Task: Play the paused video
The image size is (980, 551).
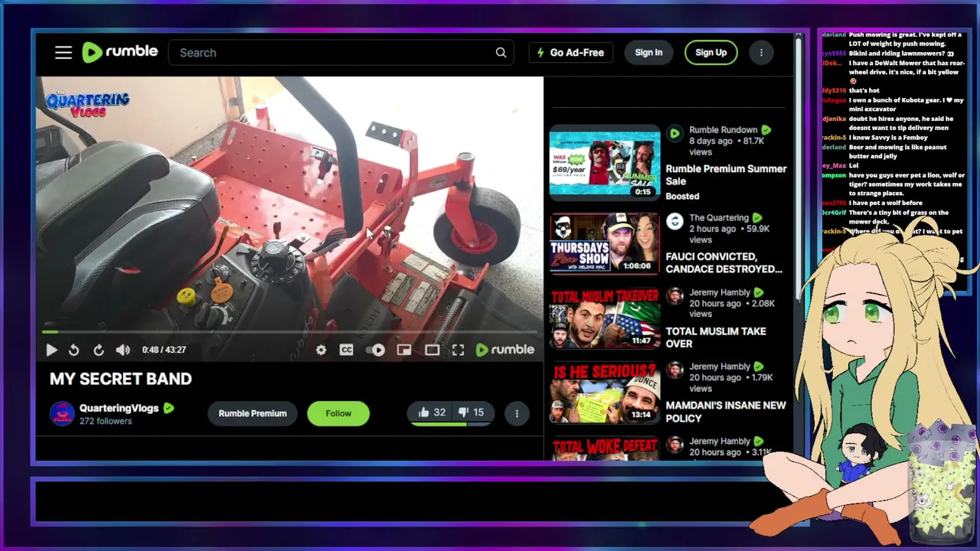Action: click(51, 350)
